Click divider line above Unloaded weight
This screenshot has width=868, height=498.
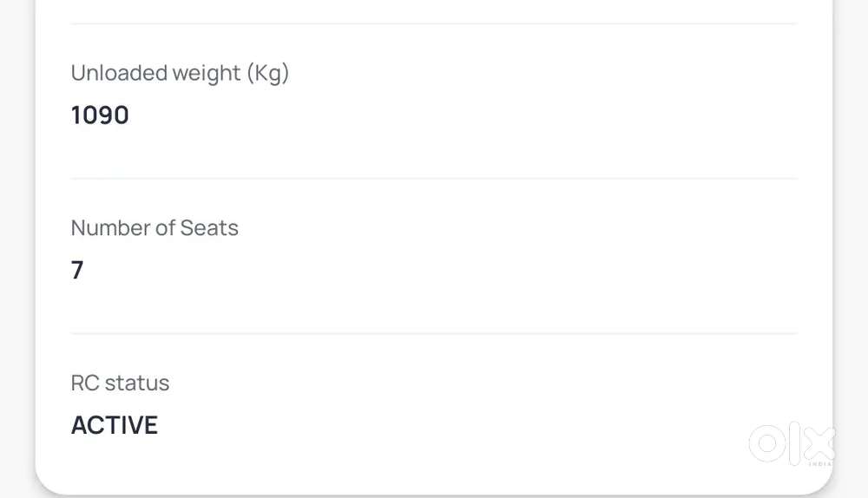tap(434, 23)
